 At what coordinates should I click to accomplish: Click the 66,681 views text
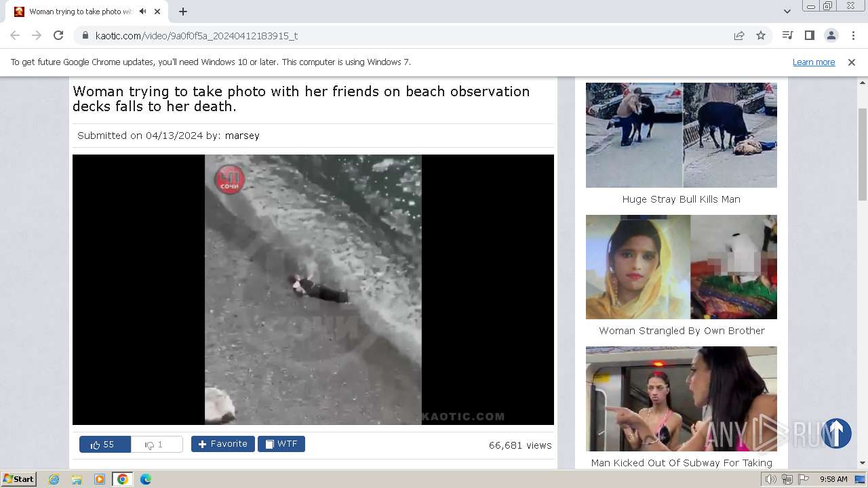(x=520, y=445)
